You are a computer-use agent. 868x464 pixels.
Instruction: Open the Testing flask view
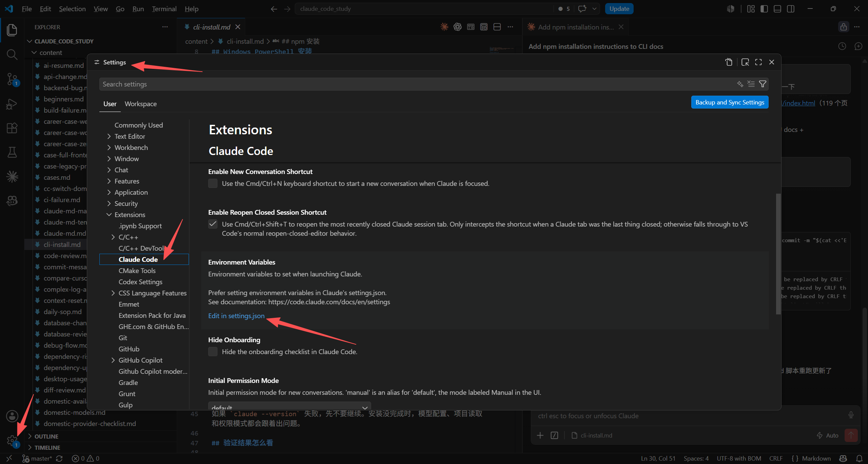click(x=12, y=152)
